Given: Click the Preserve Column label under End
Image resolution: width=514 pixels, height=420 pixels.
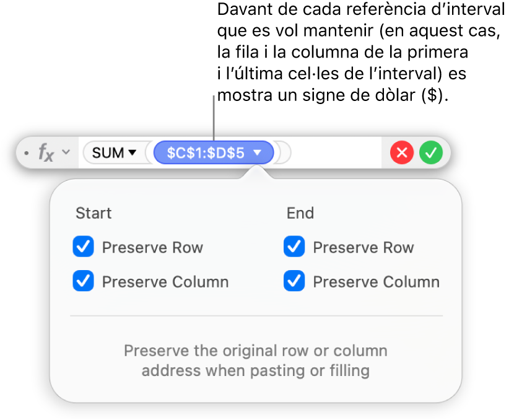Looking at the screenshot, I should point(376,282).
